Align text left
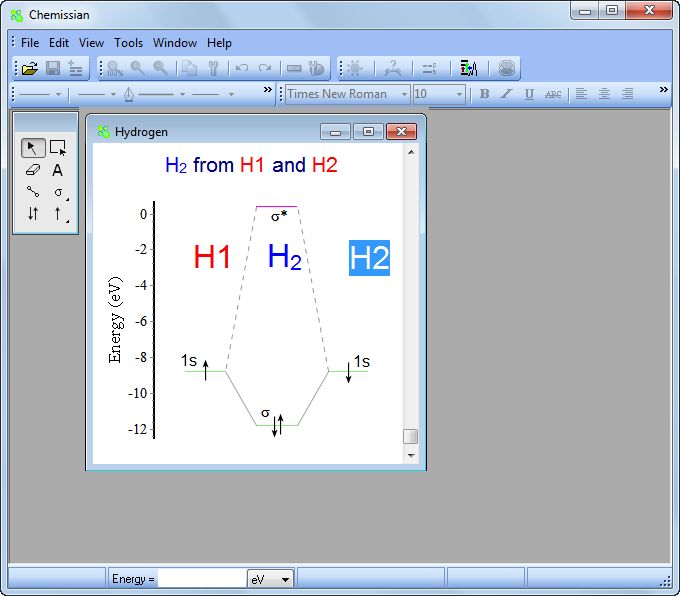Screen dimensions: 680x596 click(x=581, y=93)
